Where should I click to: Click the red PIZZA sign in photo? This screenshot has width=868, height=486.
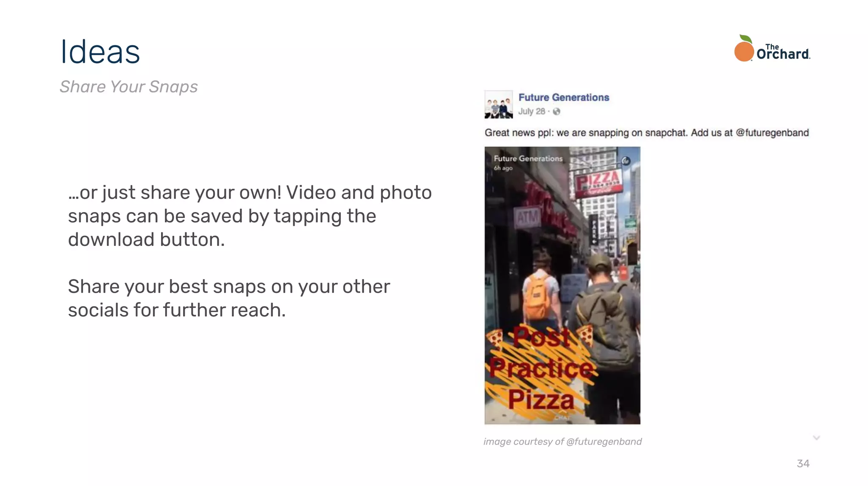pyautogui.click(x=598, y=183)
